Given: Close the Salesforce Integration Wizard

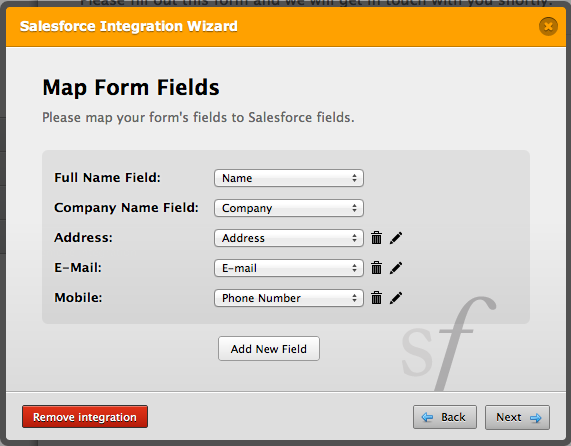Looking at the screenshot, I should coord(548,26).
